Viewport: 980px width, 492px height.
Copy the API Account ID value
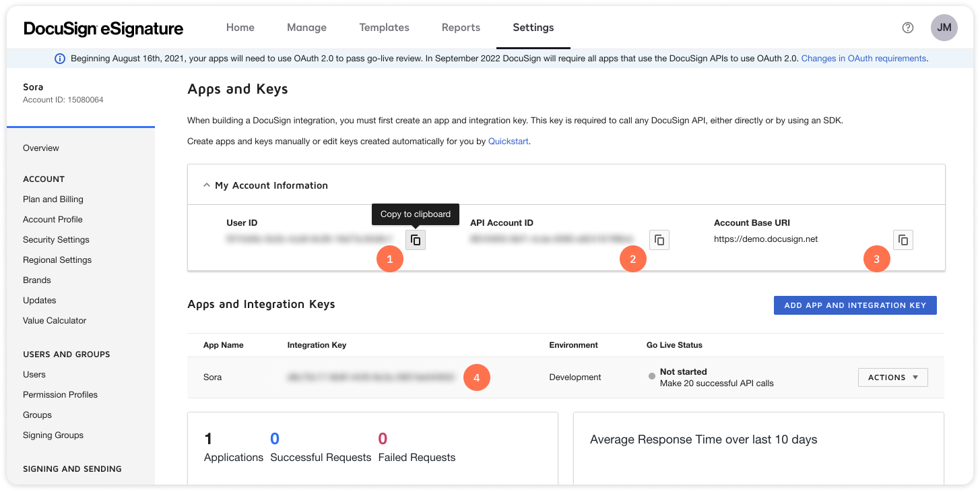pyautogui.click(x=659, y=240)
